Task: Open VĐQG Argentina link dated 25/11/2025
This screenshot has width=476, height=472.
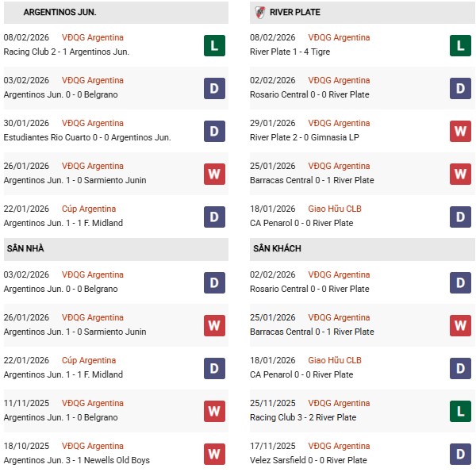Action: (340, 403)
